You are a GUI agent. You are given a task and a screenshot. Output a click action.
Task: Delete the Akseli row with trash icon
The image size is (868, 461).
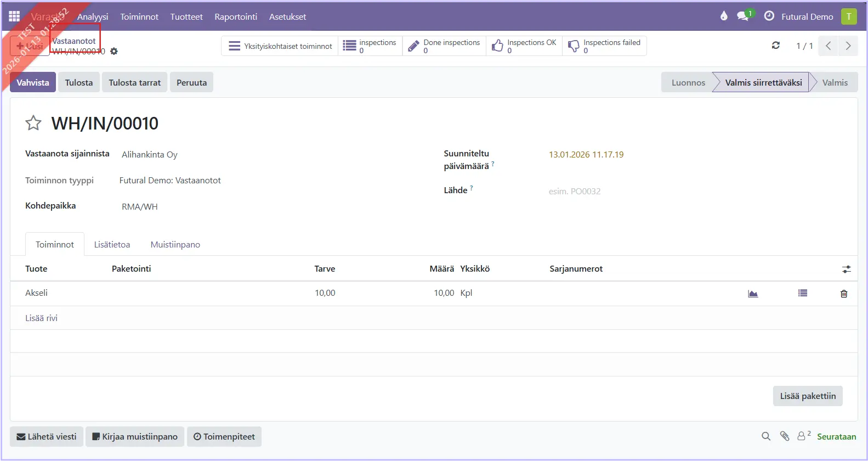pyautogui.click(x=844, y=294)
